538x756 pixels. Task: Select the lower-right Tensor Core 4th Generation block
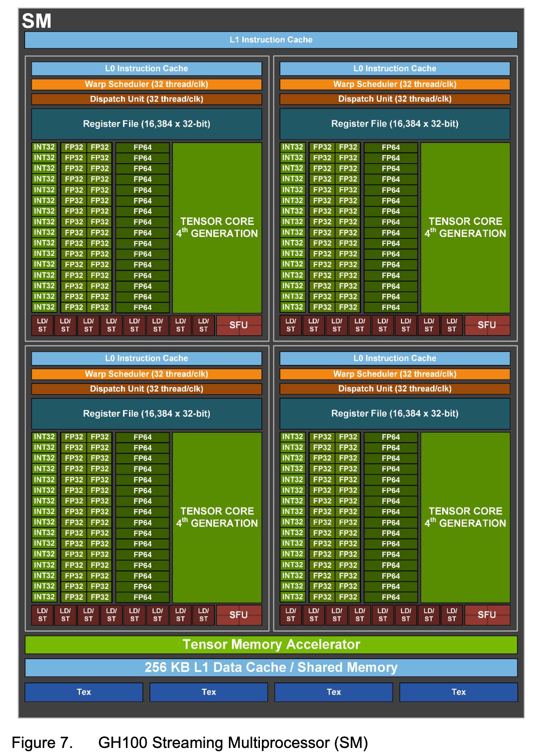pyautogui.click(x=465, y=517)
